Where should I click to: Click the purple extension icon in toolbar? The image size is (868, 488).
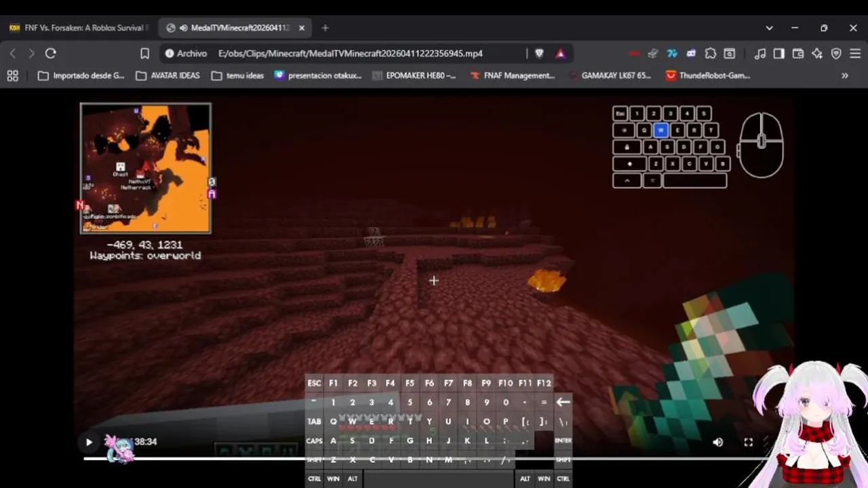(691, 54)
